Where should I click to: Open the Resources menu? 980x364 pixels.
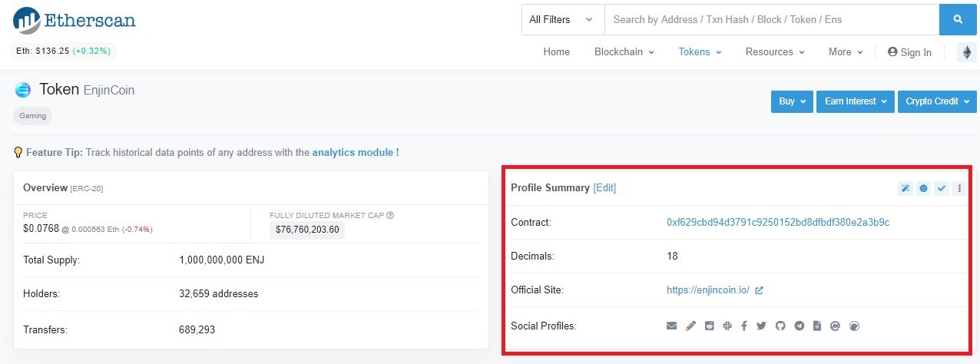(x=774, y=52)
